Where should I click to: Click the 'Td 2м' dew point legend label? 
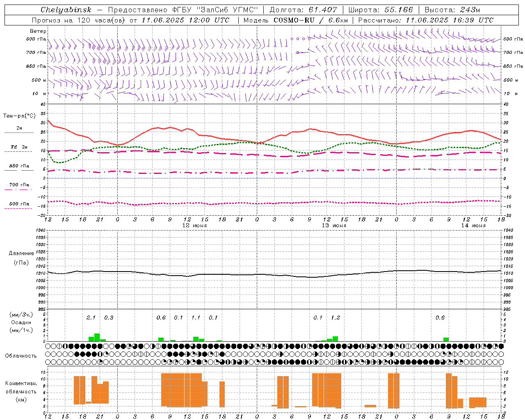[x=19, y=147]
